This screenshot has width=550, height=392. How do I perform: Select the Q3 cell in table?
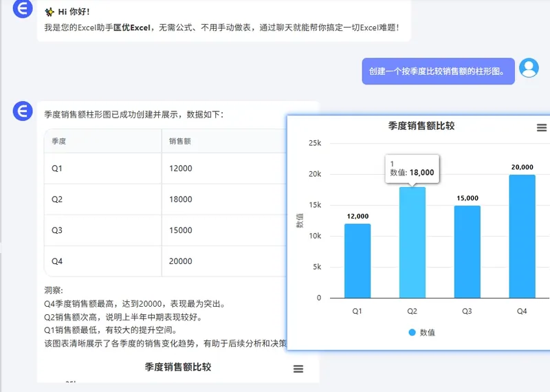point(102,230)
